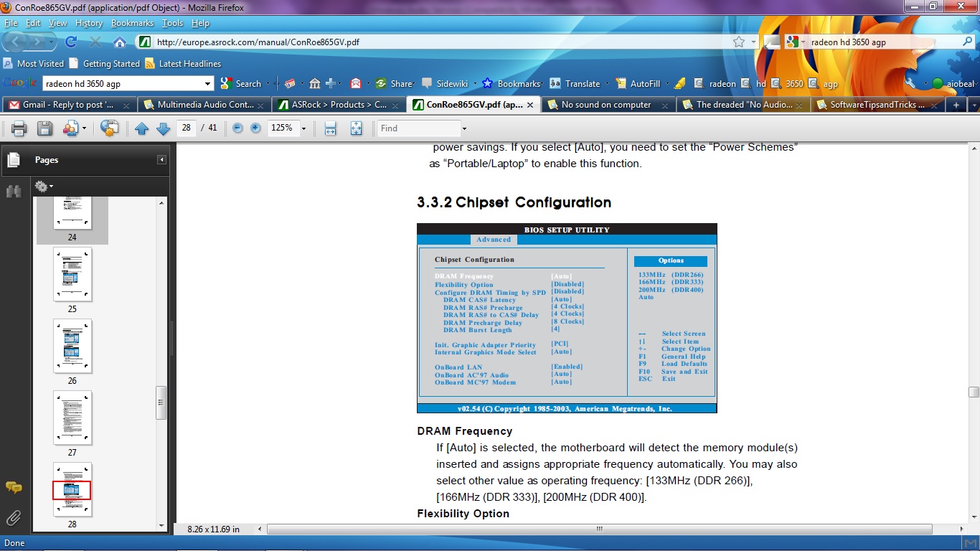
Task: Open the Tools menu
Action: (x=172, y=23)
